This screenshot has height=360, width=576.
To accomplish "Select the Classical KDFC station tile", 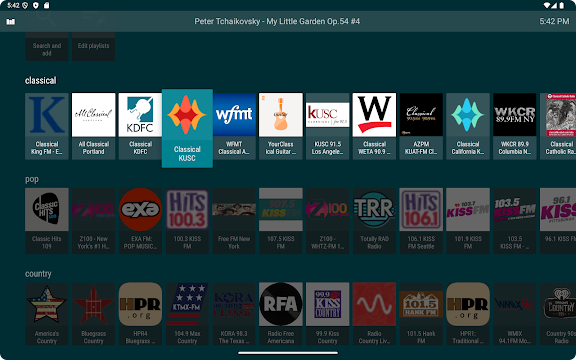I will point(140,126).
